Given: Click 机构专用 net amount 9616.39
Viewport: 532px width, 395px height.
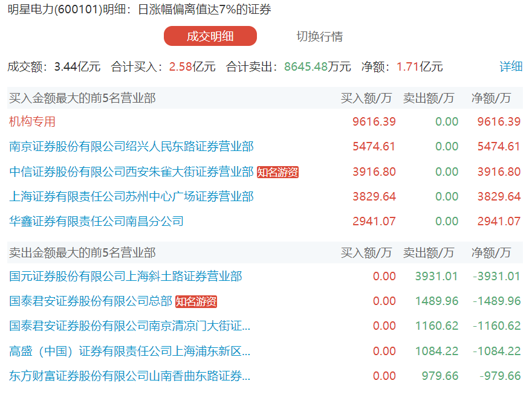Looking at the screenshot, I should coord(499,121).
